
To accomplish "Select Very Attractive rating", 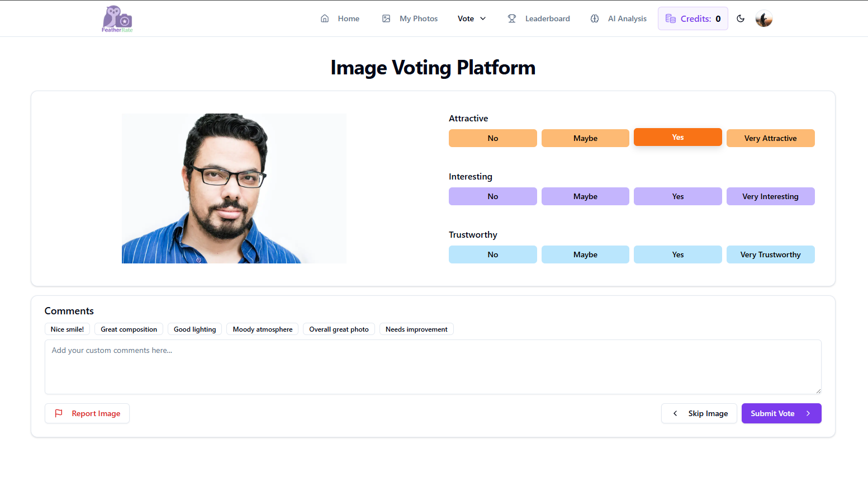I will [771, 138].
